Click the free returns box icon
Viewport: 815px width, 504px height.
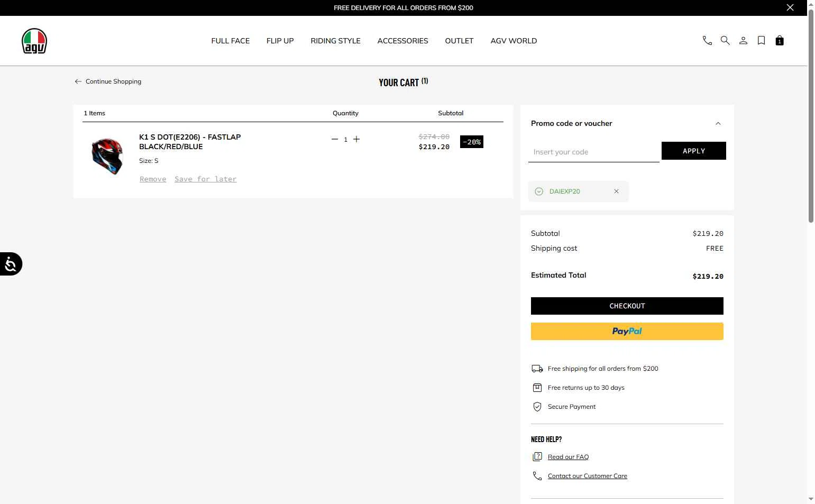pyautogui.click(x=537, y=388)
